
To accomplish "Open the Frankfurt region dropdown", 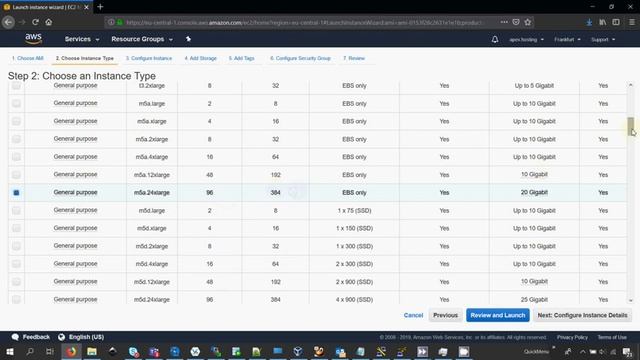I will [567, 40].
